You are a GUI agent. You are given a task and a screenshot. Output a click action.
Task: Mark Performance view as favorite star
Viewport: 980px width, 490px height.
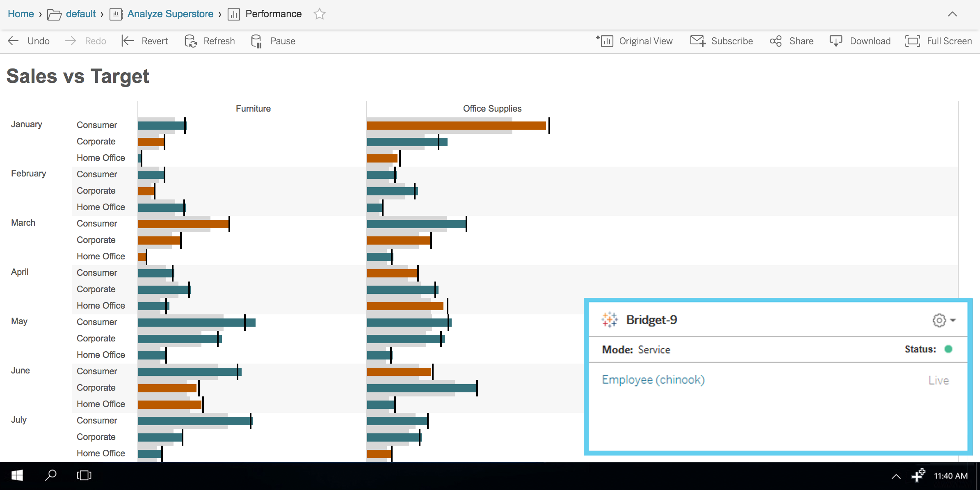319,14
